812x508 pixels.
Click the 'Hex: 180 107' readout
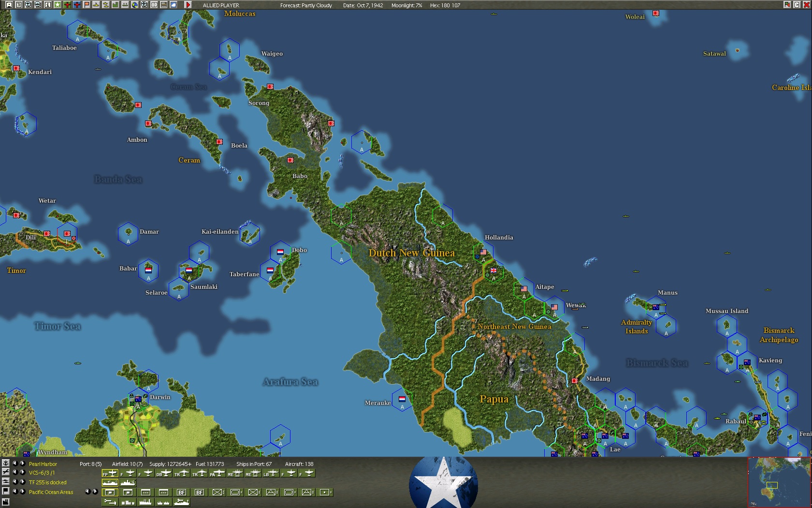tap(445, 5)
